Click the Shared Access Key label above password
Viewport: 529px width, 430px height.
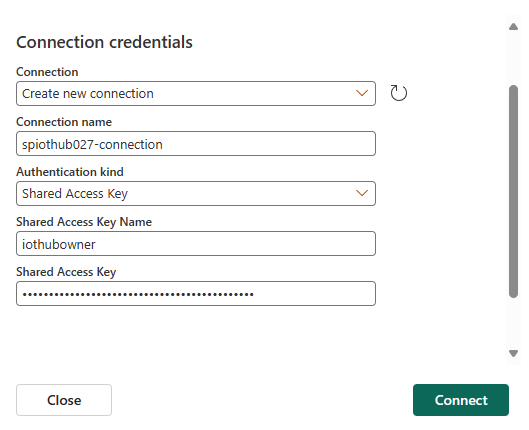tap(66, 272)
